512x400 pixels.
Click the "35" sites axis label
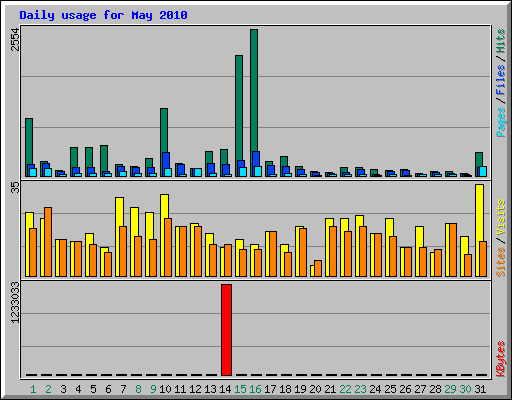[x=15, y=187]
